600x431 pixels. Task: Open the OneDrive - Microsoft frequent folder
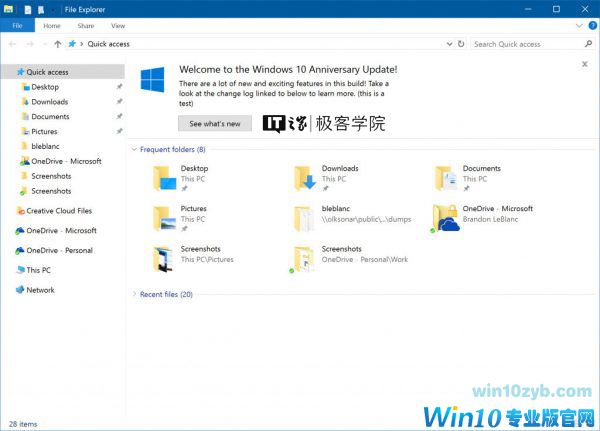[446, 218]
